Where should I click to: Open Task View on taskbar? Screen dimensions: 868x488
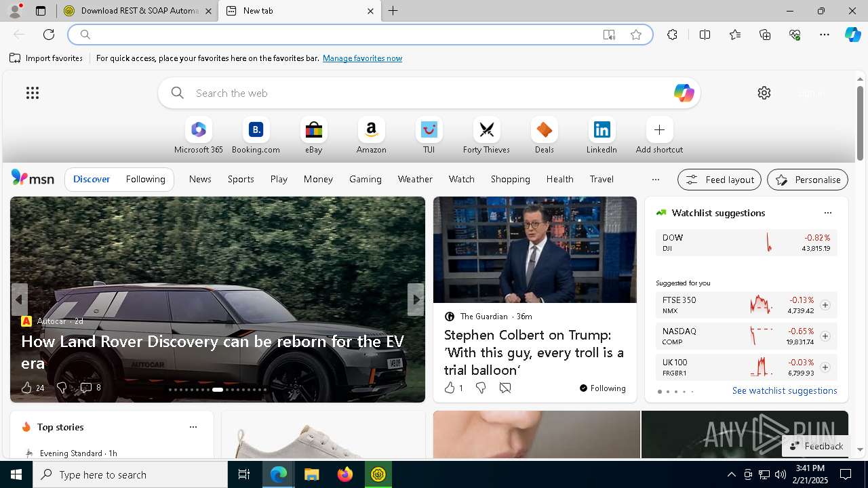[244, 474]
